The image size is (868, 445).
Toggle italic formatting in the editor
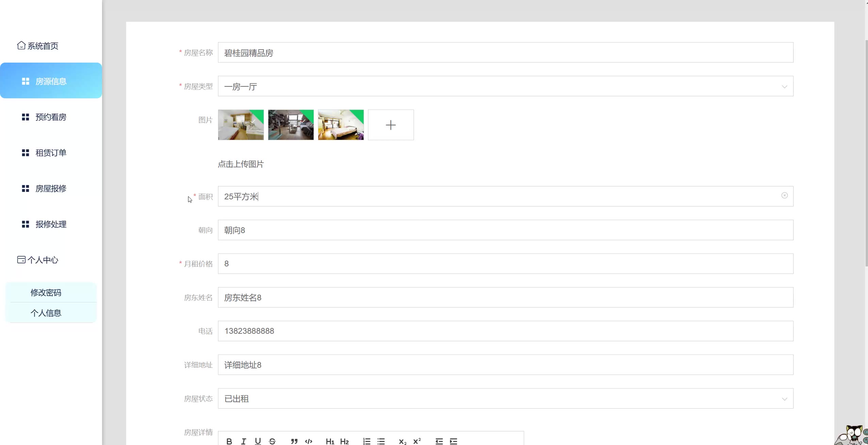pos(244,441)
